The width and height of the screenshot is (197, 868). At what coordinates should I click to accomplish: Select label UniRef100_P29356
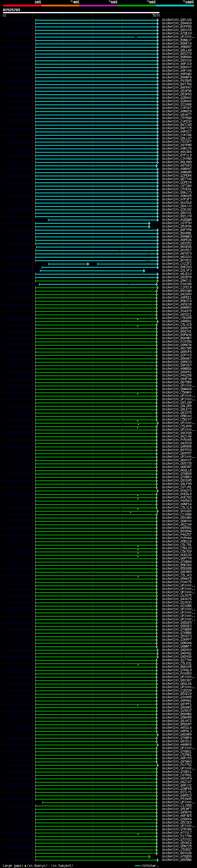176,342
